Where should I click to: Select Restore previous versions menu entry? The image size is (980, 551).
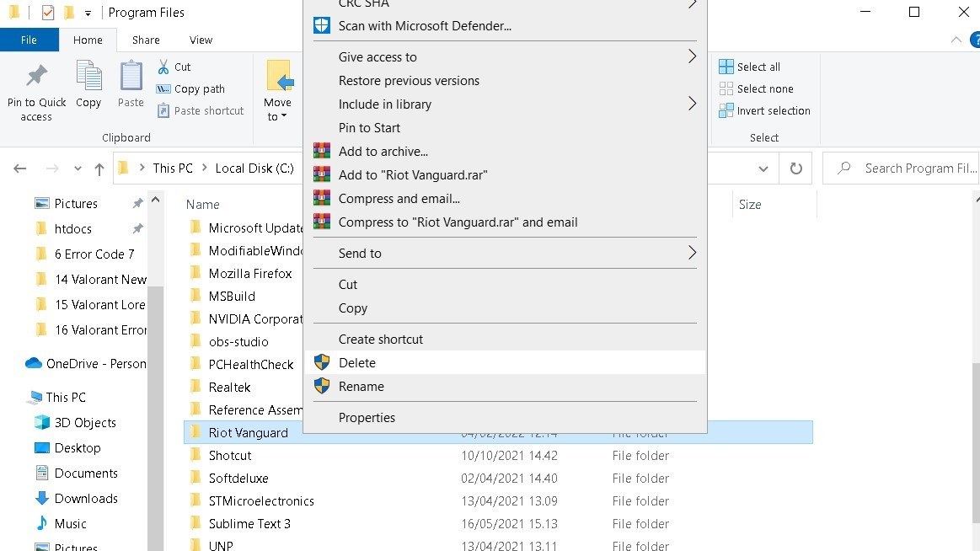tap(505, 81)
